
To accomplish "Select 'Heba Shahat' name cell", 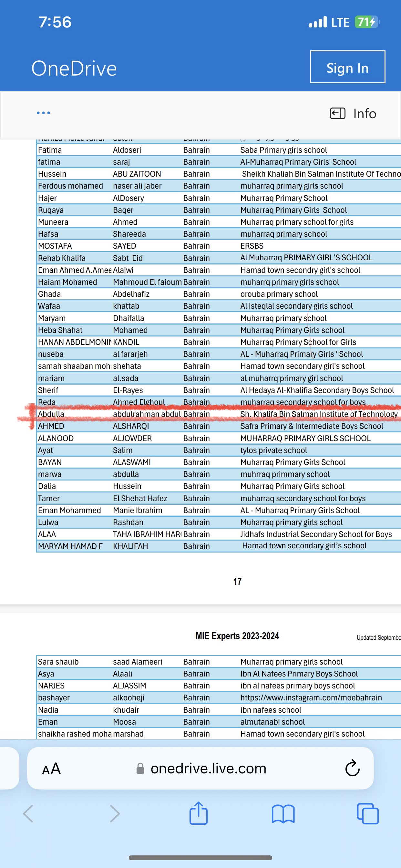I will (x=60, y=330).
